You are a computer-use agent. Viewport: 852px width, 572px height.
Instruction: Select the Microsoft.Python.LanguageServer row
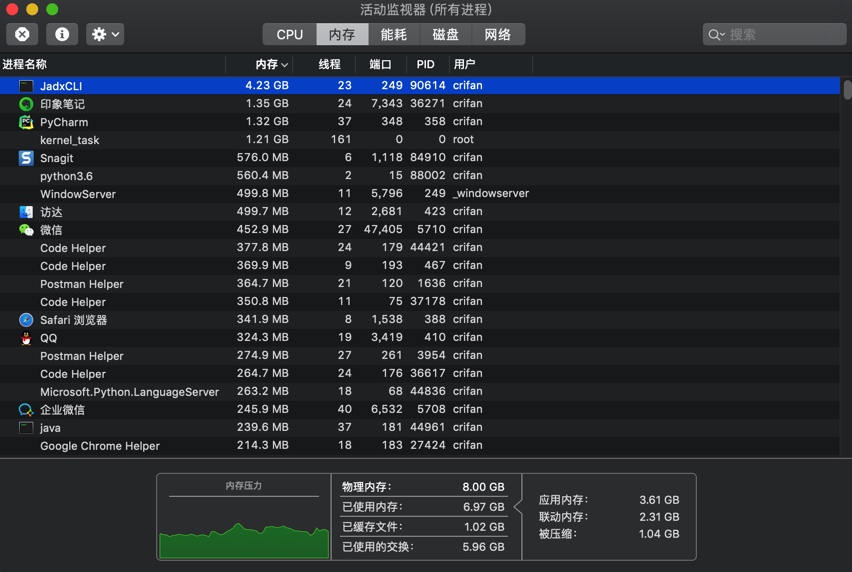419,391
